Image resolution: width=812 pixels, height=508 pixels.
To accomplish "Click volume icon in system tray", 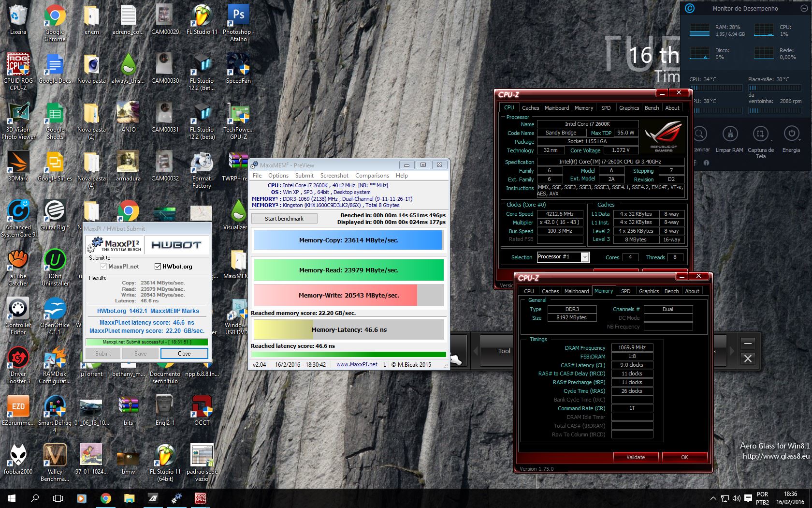I will point(736,498).
